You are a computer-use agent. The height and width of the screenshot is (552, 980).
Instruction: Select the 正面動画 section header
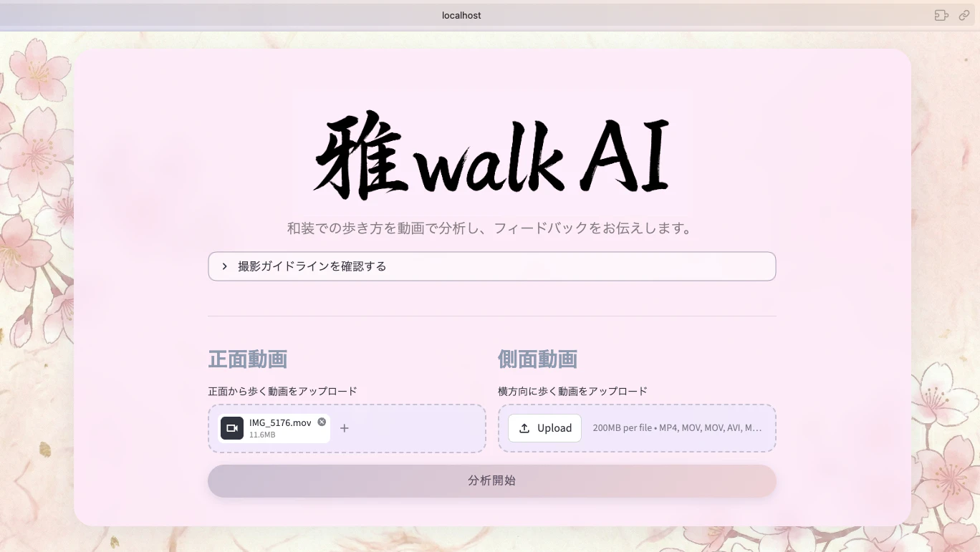[246, 359]
